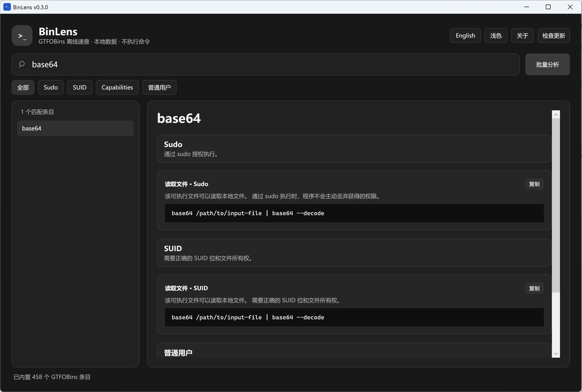Click the 1 个匹配条目 count label

37,112
